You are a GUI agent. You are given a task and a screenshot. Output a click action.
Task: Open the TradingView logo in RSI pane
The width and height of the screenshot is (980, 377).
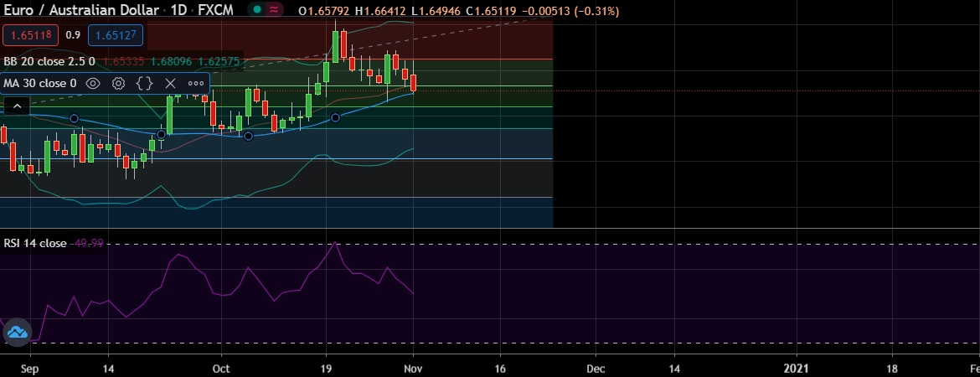coord(17,332)
